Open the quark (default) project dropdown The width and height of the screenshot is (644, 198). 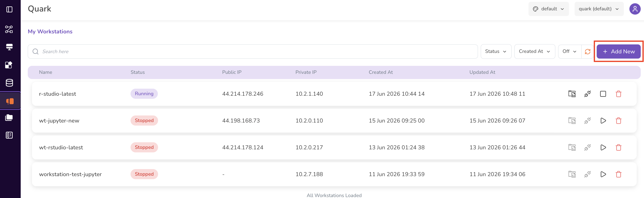point(599,9)
